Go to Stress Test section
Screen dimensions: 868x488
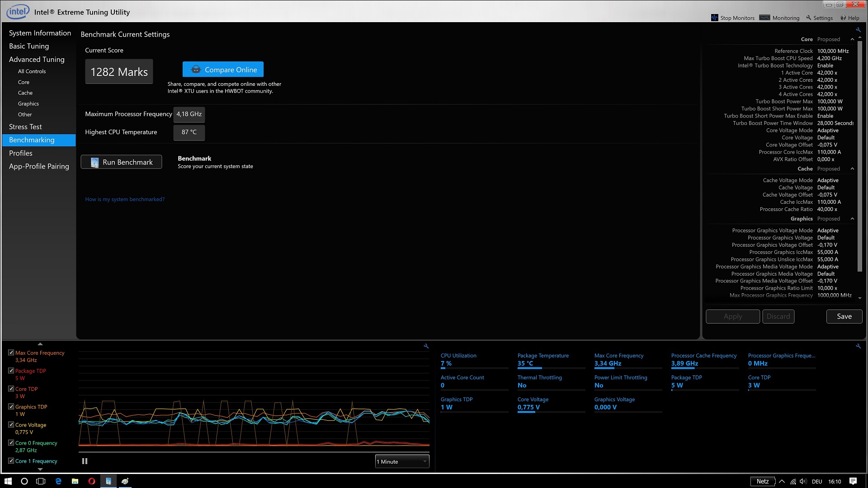coord(25,127)
